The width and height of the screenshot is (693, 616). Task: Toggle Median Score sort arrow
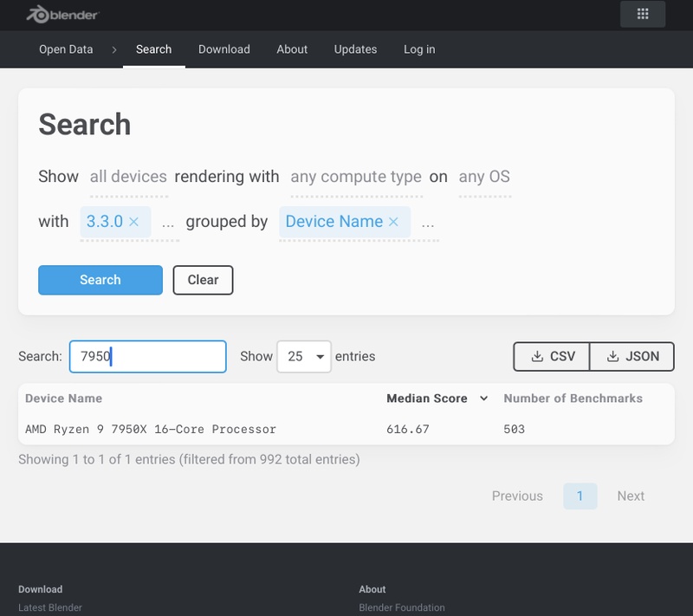(x=484, y=399)
